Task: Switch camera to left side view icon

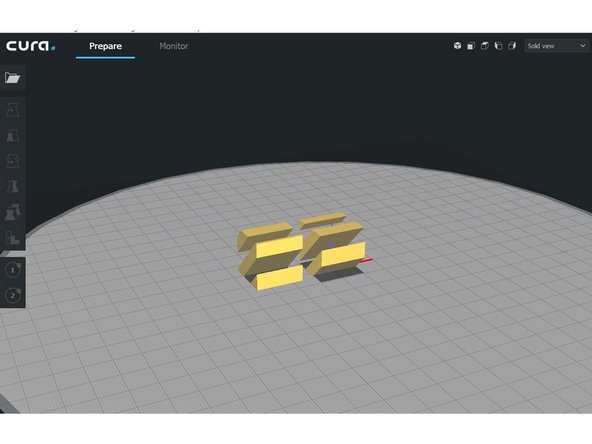Action: 498,46
